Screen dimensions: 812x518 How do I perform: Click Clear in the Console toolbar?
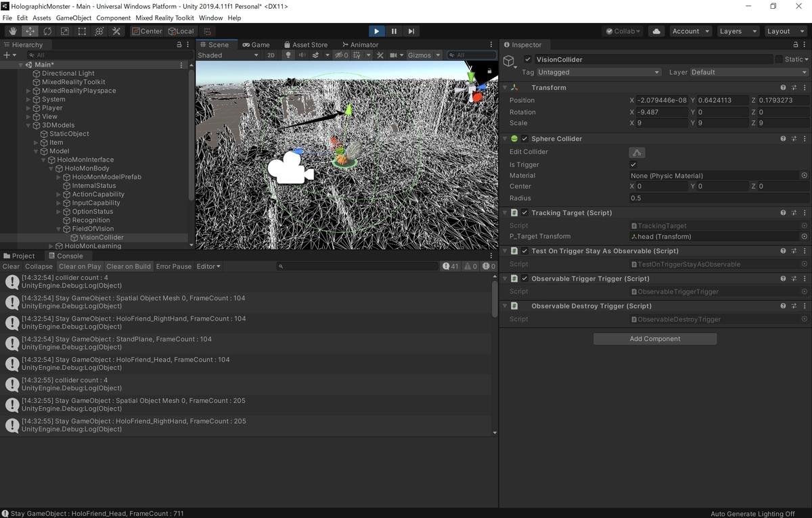(x=10, y=266)
